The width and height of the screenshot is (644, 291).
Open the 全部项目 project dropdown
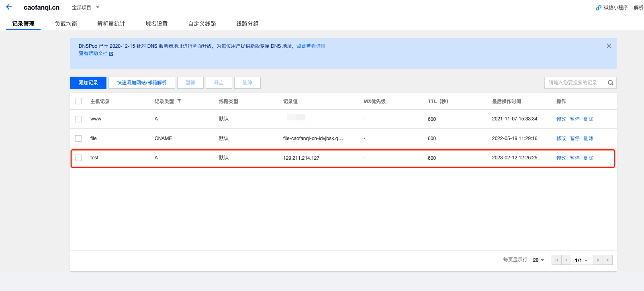tap(86, 8)
